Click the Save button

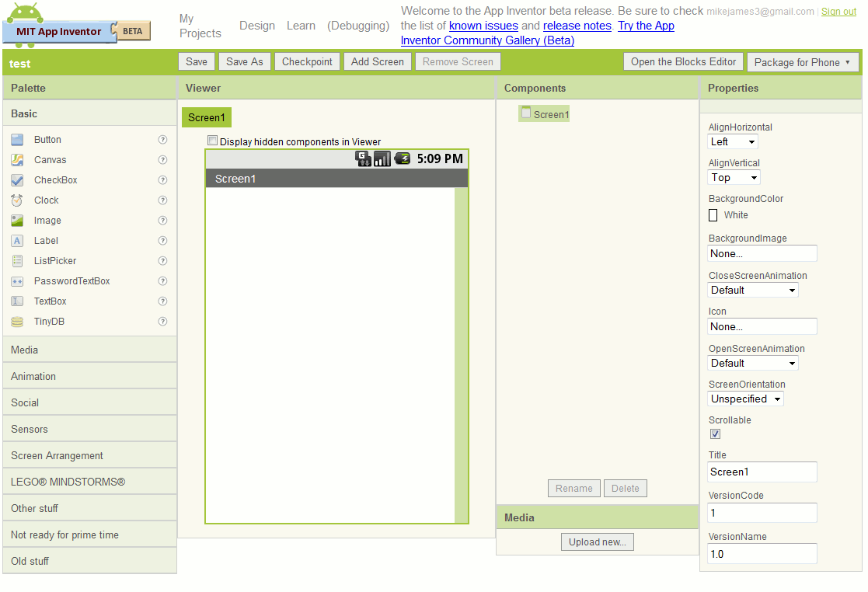click(197, 62)
